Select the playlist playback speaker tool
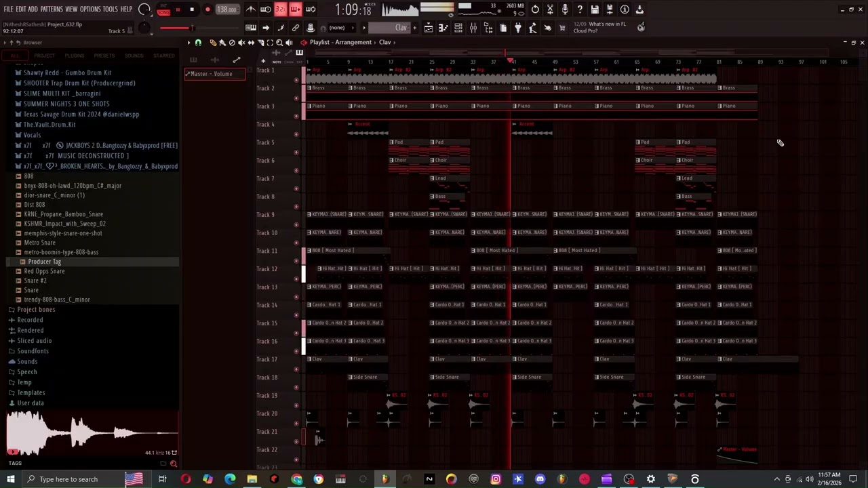 click(x=289, y=42)
